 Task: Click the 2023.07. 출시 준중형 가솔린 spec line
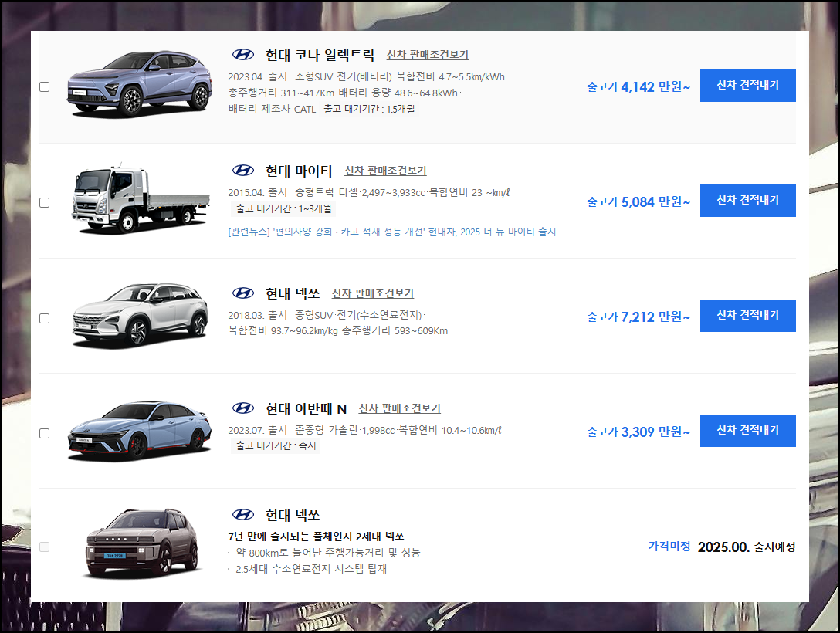coord(365,430)
